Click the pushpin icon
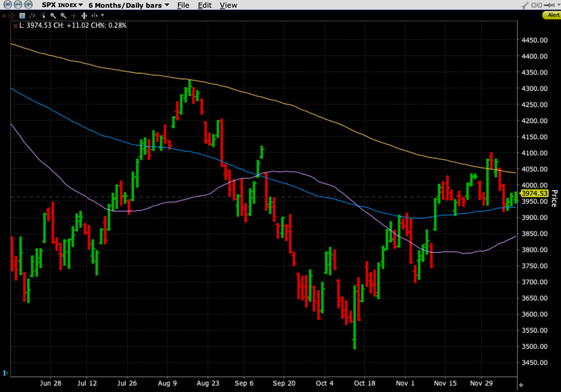 pos(549,5)
